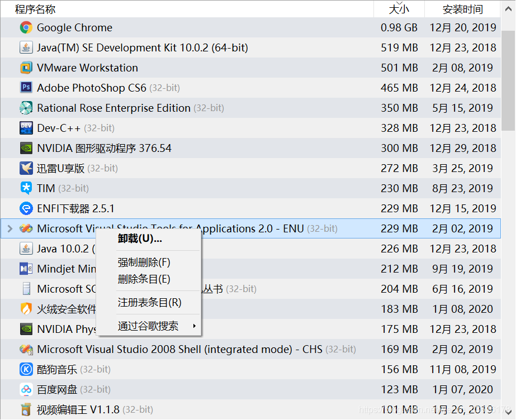Click the 迅雷U享版 icon
The width and height of the screenshot is (516, 420).
tap(26, 168)
